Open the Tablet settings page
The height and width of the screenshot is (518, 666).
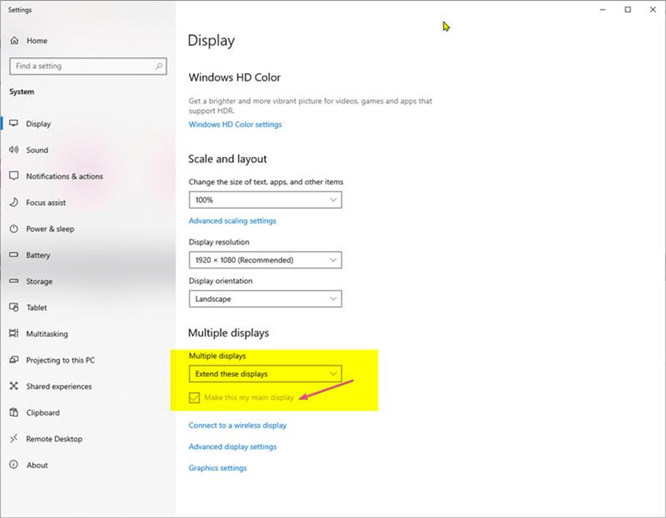point(37,308)
